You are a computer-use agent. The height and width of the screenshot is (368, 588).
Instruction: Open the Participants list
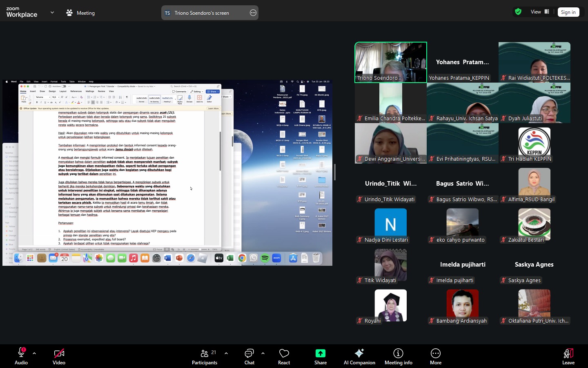(205, 357)
